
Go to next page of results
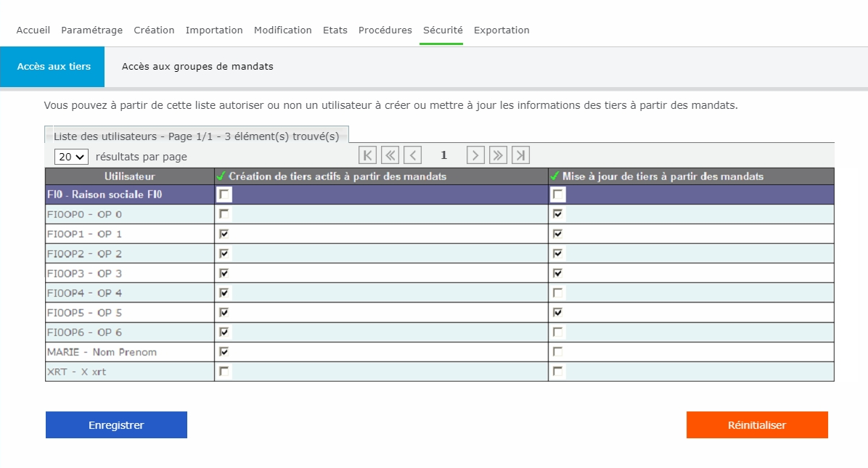tap(475, 155)
